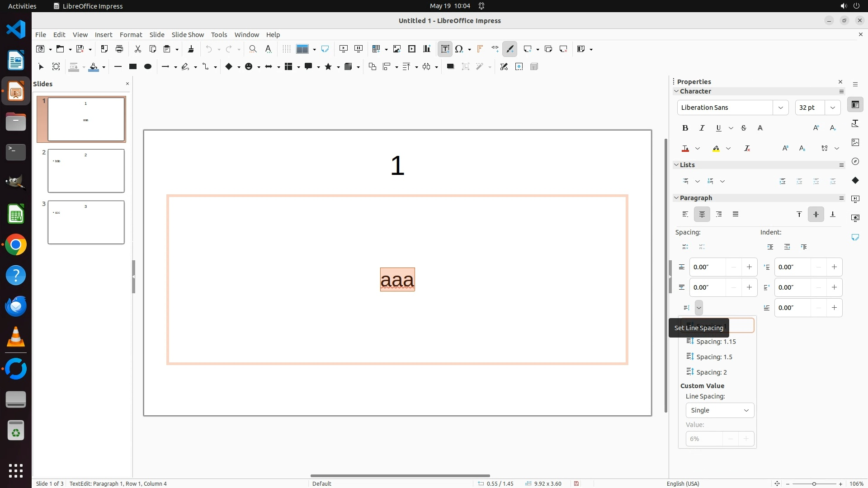This screenshot has height=488, width=868.
Task: Select the Ellipse drawing tool
Action: (147, 66)
